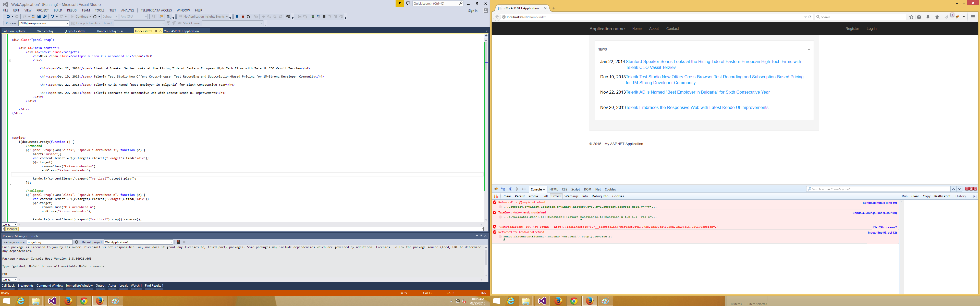980x306 pixels.
Task: Switch to the _Layout.cshtml editor tab
Action: pyautogui.click(x=75, y=31)
